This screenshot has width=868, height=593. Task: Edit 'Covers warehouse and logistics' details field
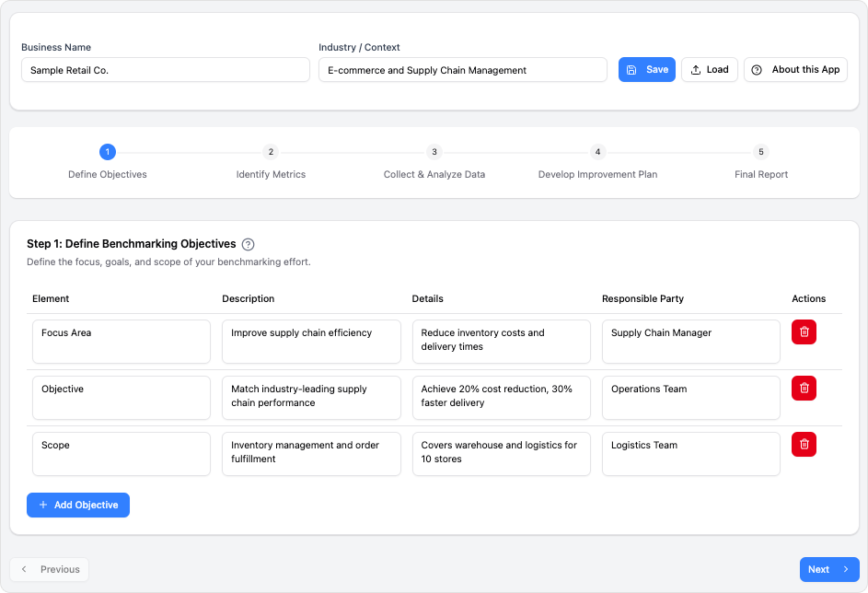(501, 454)
